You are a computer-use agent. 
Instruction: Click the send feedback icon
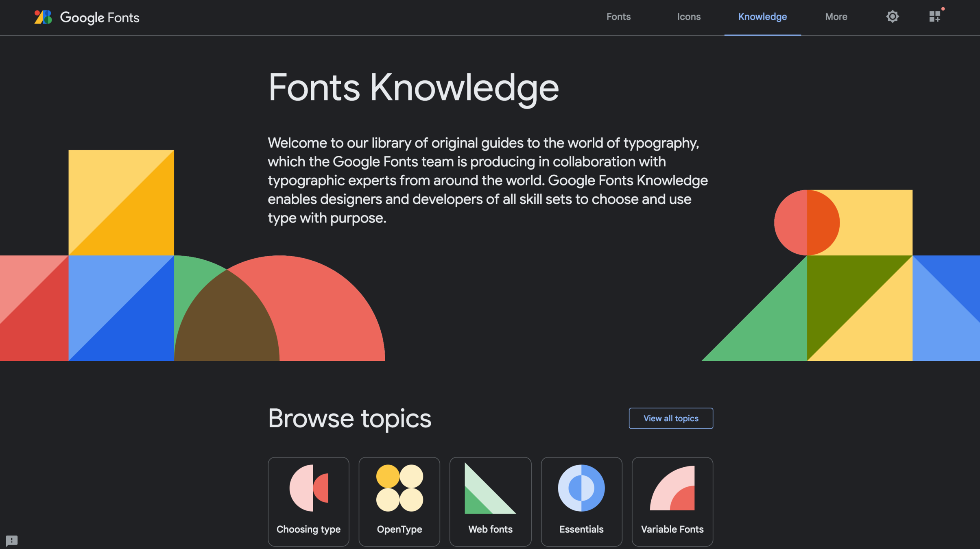point(11,540)
